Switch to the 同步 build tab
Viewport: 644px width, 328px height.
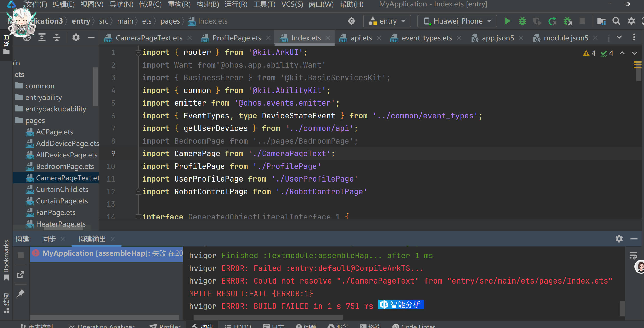(x=49, y=239)
